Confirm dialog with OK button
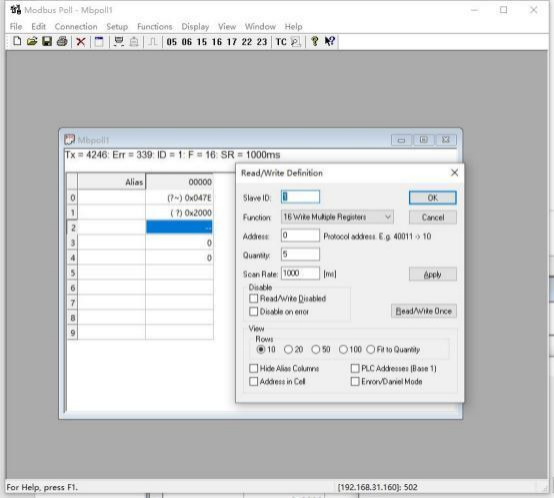Viewport: 554px width, 498px height. 433,198
